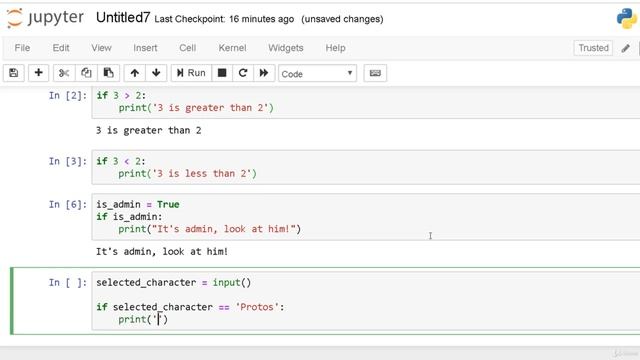
Task: Click the Last Checkpoint status text
Action: (224, 19)
